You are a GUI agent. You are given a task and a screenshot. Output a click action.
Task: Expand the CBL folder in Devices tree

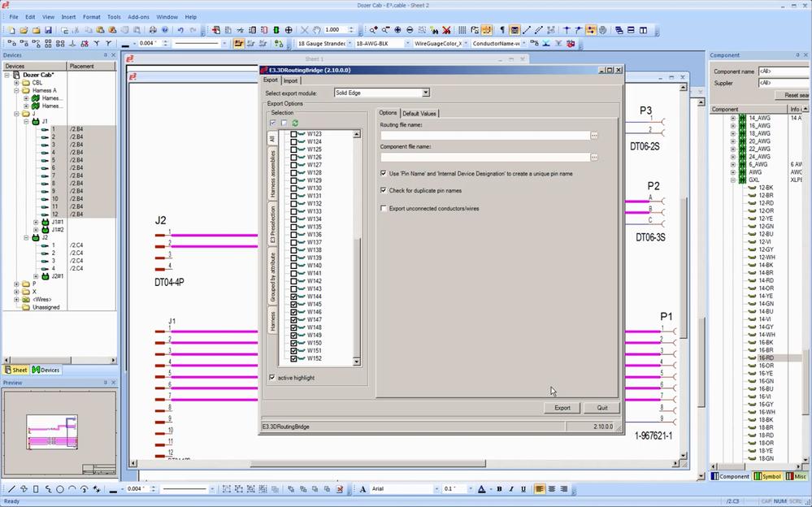point(16,83)
